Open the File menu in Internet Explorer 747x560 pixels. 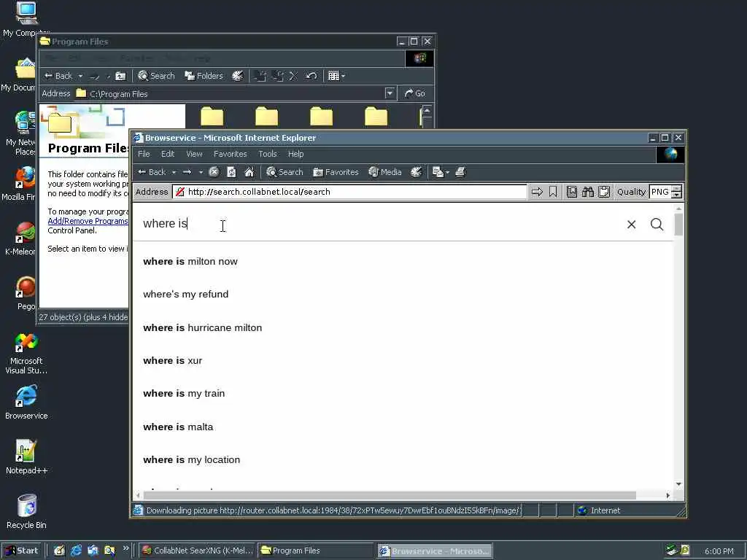(x=144, y=155)
